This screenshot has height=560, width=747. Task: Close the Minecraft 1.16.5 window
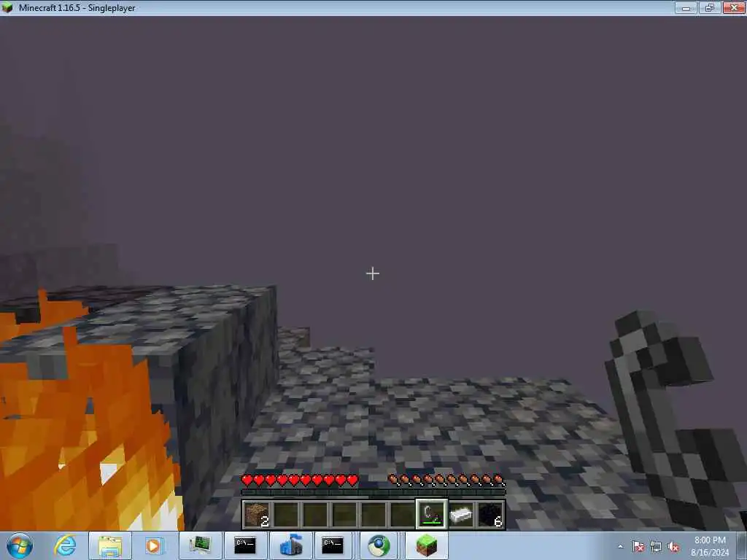(x=734, y=7)
